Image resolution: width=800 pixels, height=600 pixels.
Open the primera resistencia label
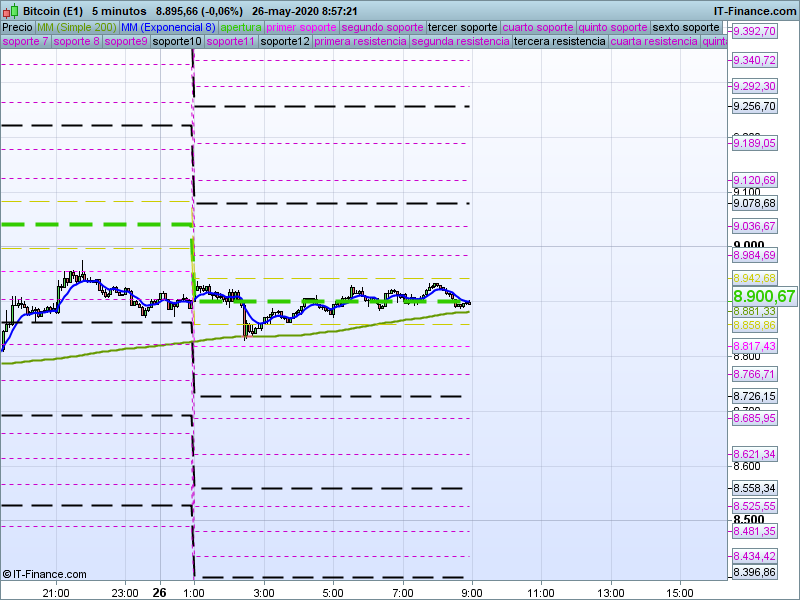360,42
